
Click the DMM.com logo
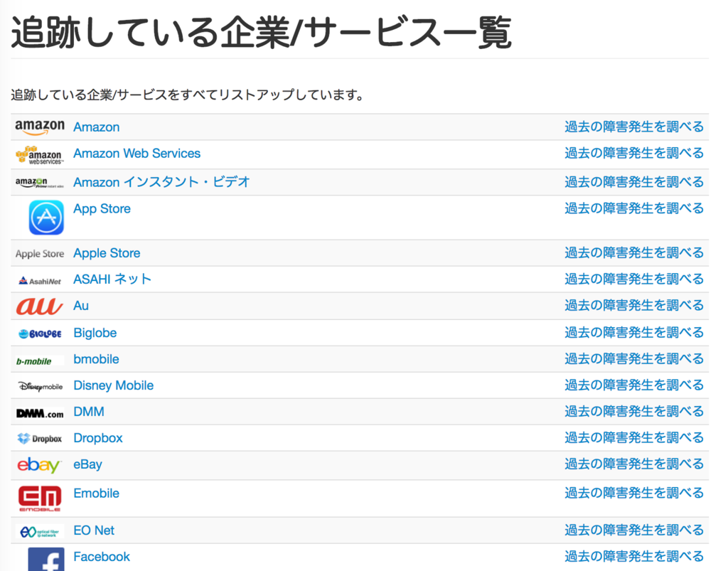[x=40, y=413]
